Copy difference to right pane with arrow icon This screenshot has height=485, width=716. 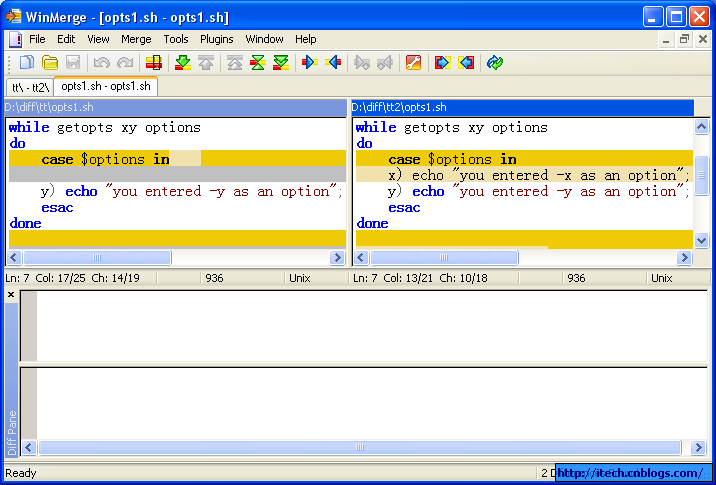[310, 63]
